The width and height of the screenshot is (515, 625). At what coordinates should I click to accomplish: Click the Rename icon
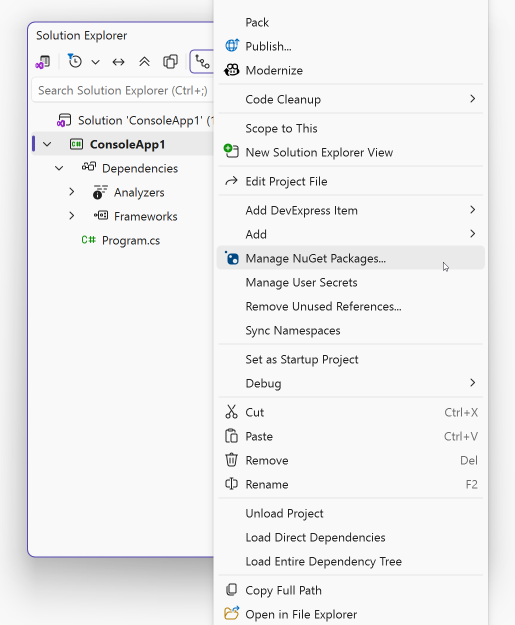(231, 484)
